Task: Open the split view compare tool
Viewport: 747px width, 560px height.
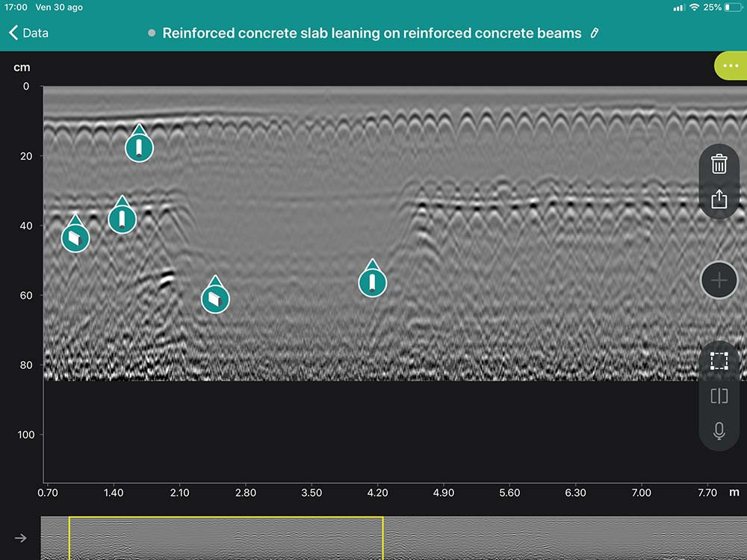Action: [719, 396]
